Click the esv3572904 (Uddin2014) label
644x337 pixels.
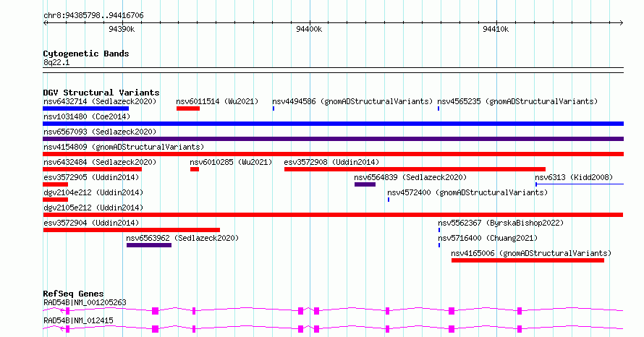[x=91, y=223]
